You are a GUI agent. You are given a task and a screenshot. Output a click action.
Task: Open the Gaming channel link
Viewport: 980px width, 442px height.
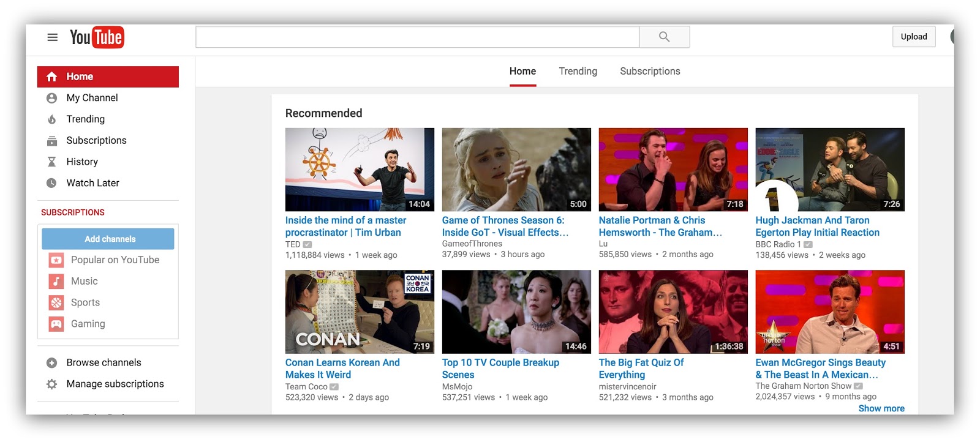(x=88, y=324)
